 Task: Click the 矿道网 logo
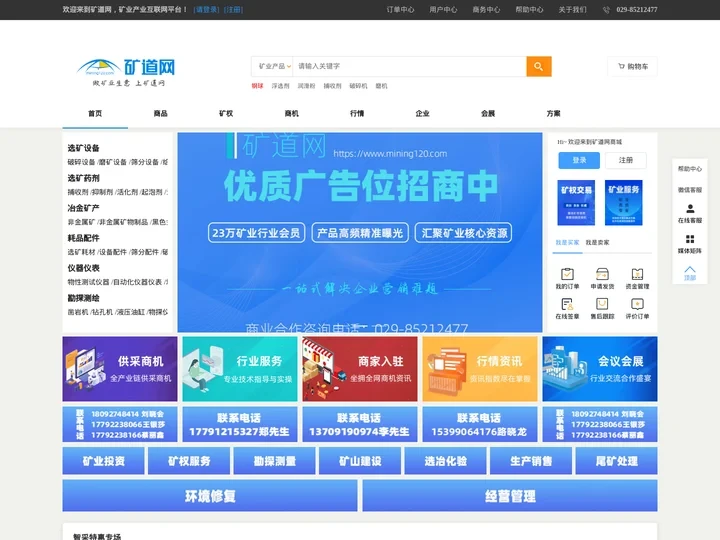pyautogui.click(x=126, y=72)
